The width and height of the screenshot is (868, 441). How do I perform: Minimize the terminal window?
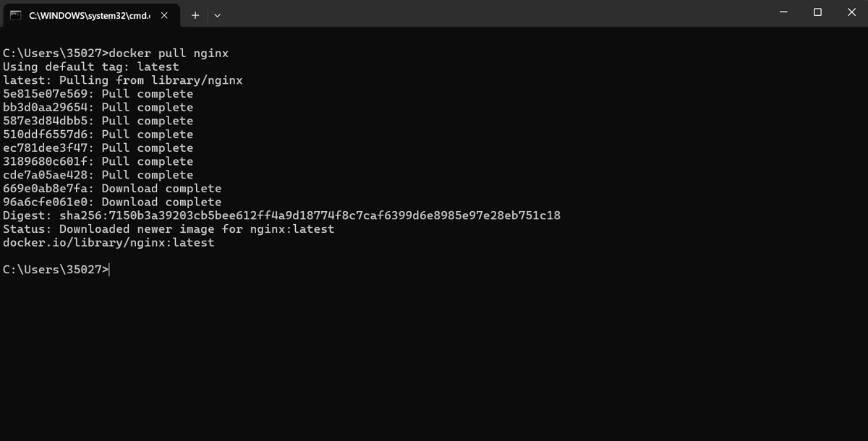[785, 12]
